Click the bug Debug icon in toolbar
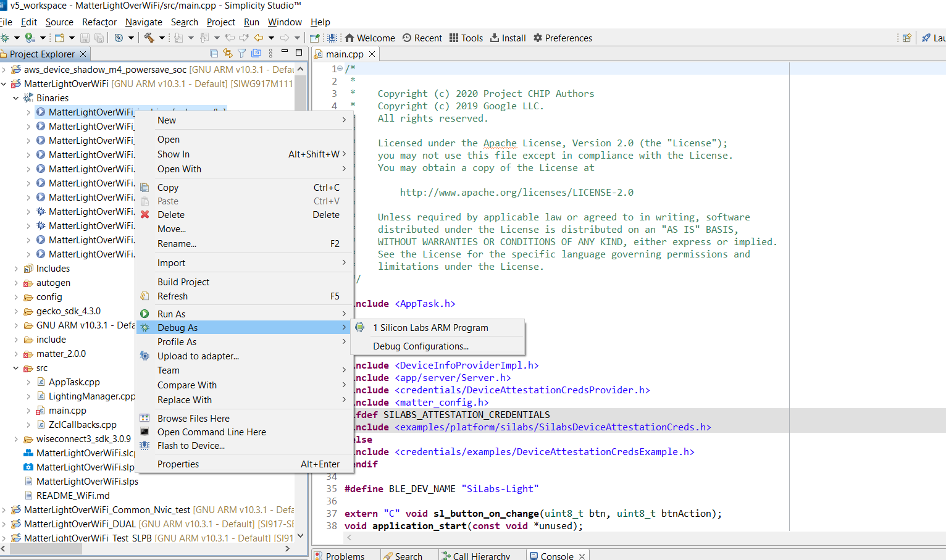This screenshot has height=560, width=946. click(x=5, y=38)
